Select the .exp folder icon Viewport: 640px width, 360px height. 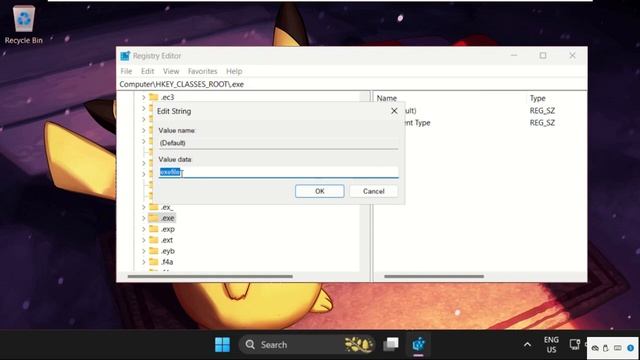[154, 229]
